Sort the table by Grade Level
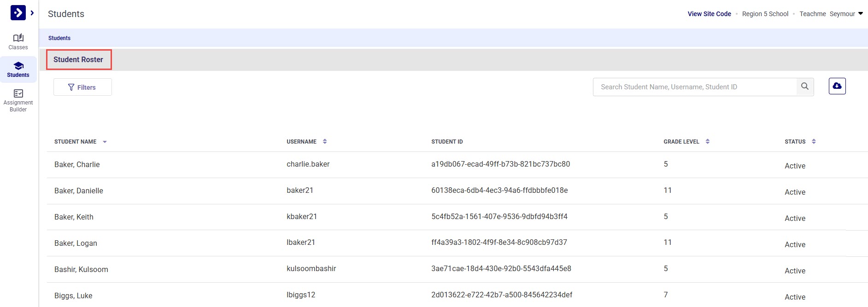This screenshot has height=307, width=868. [x=708, y=142]
